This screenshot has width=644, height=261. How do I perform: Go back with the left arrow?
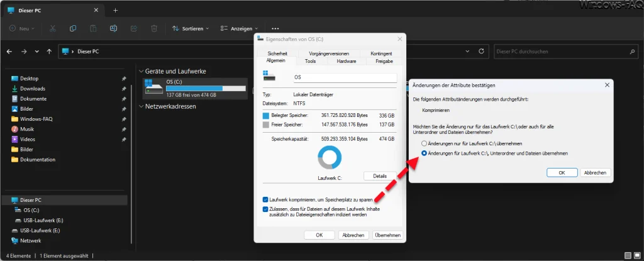tap(9, 52)
